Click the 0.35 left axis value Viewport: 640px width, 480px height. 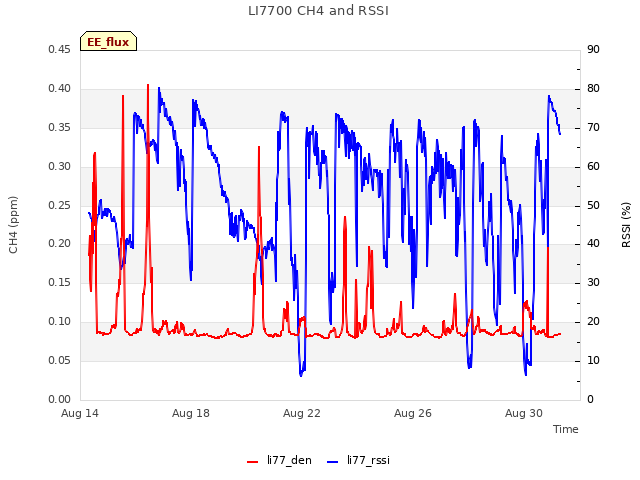point(59,128)
